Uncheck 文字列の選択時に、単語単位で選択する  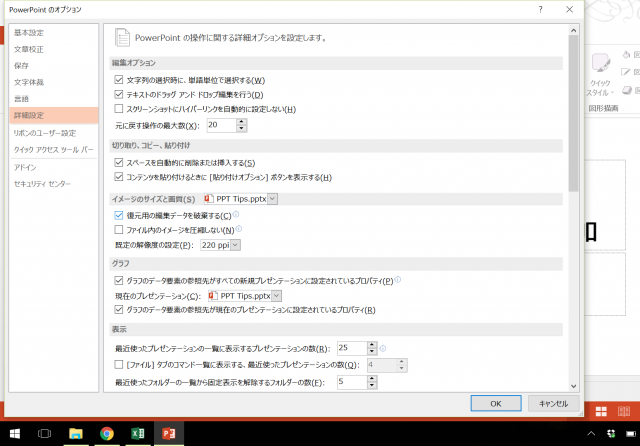click(120, 80)
